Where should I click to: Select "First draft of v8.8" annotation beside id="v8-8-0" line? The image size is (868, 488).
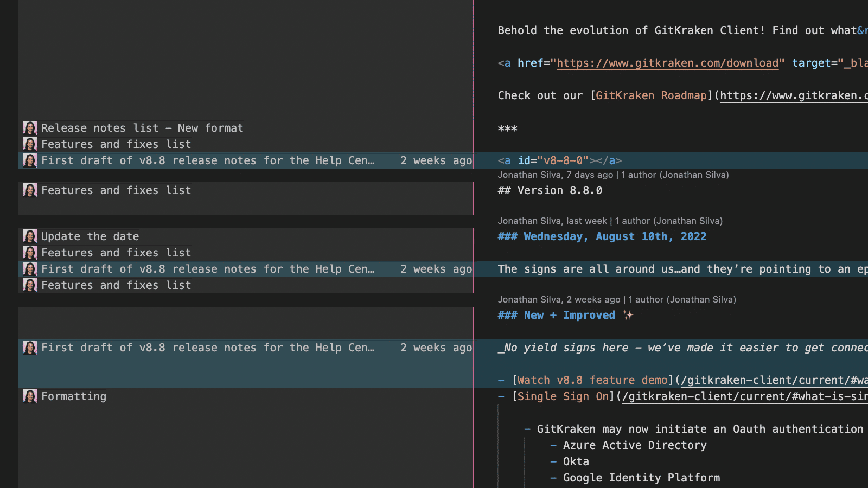208,160
